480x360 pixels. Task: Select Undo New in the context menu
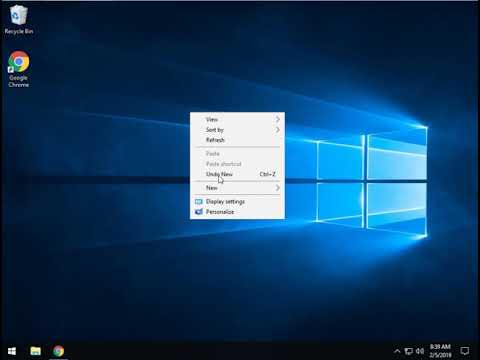click(237, 174)
